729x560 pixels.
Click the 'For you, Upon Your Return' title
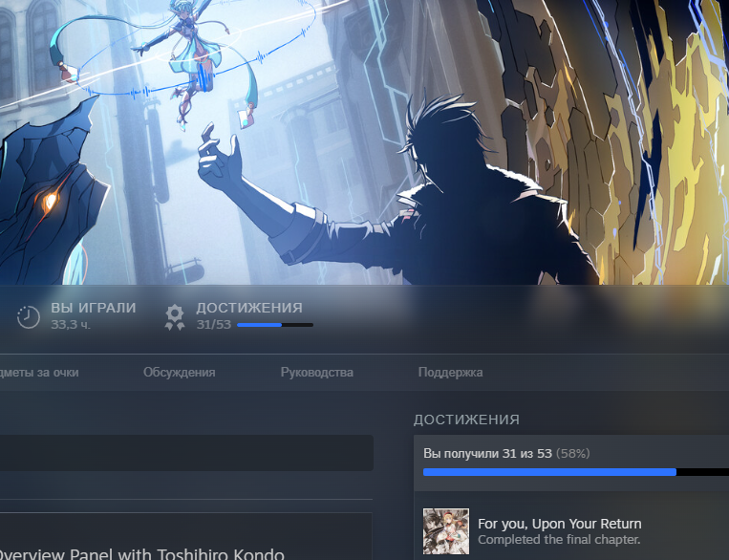pos(559,524)
